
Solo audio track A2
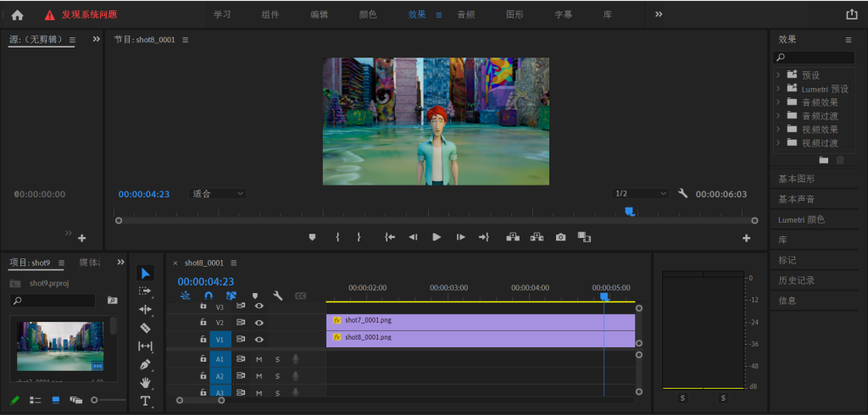[277, 376]
